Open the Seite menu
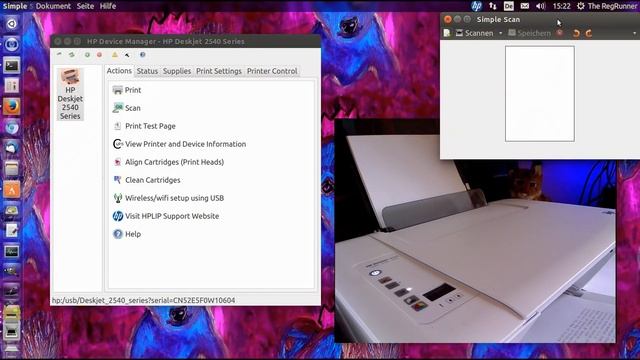This screenshot has height=360, width=640. [x=85, y=6]
